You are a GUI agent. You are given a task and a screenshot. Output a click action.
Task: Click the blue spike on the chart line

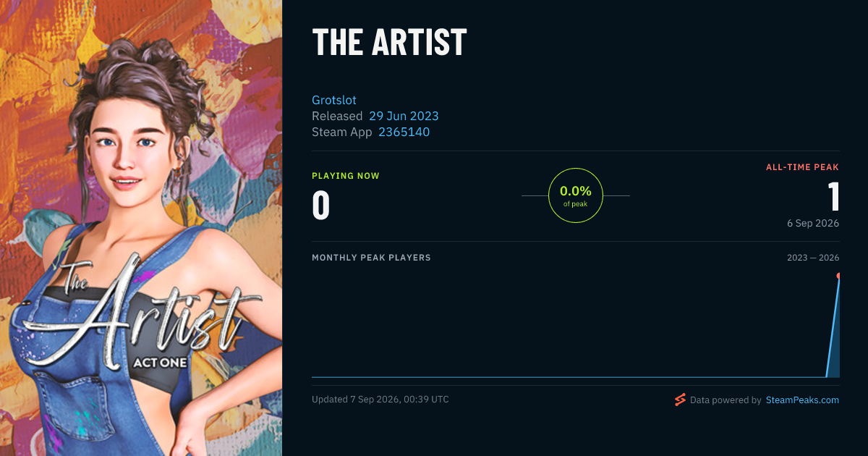[x=833, y=326]
